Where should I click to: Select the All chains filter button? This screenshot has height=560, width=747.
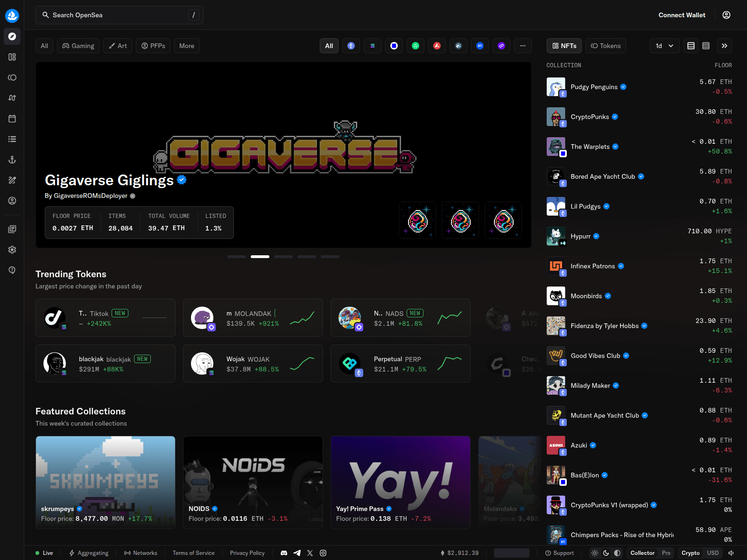pos(329,46)
